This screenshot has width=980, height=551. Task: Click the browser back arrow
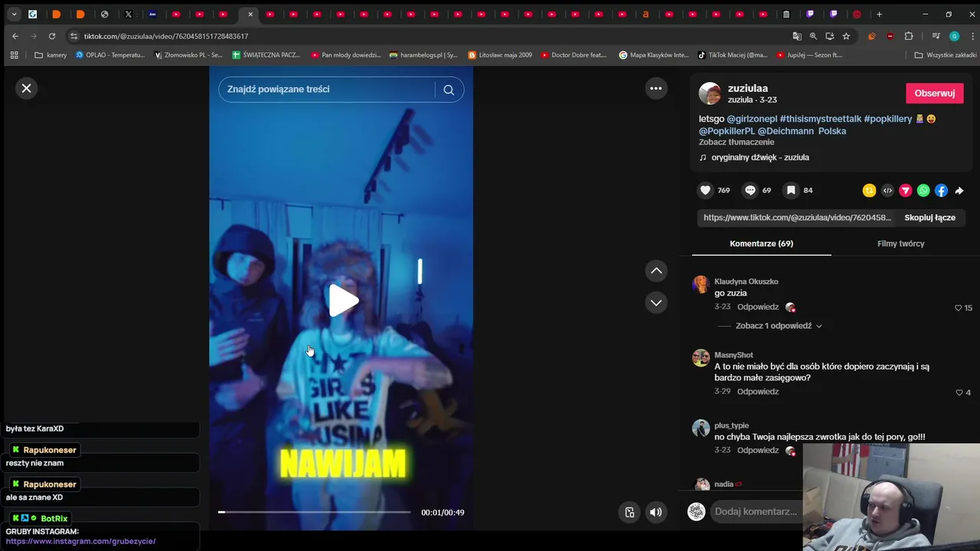click(15, 36)
